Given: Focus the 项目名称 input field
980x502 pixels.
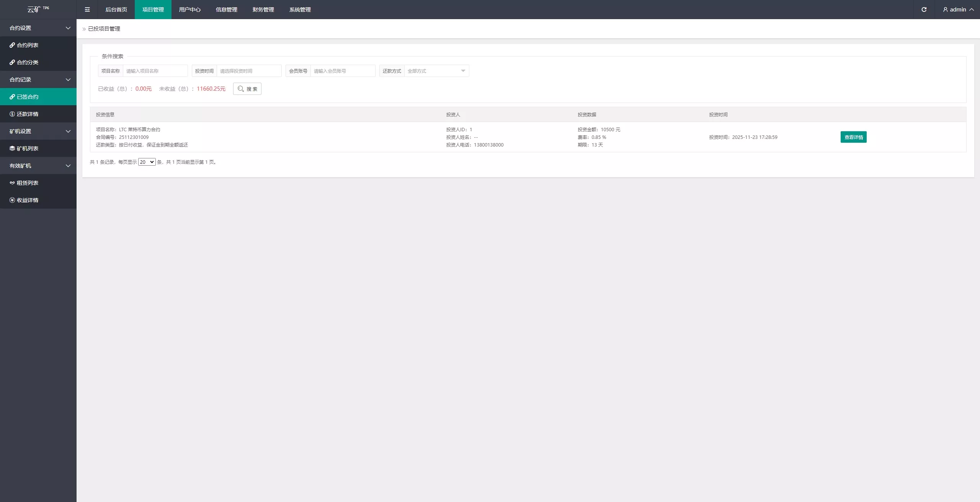Looking at the screenshot, I should 155,71.
